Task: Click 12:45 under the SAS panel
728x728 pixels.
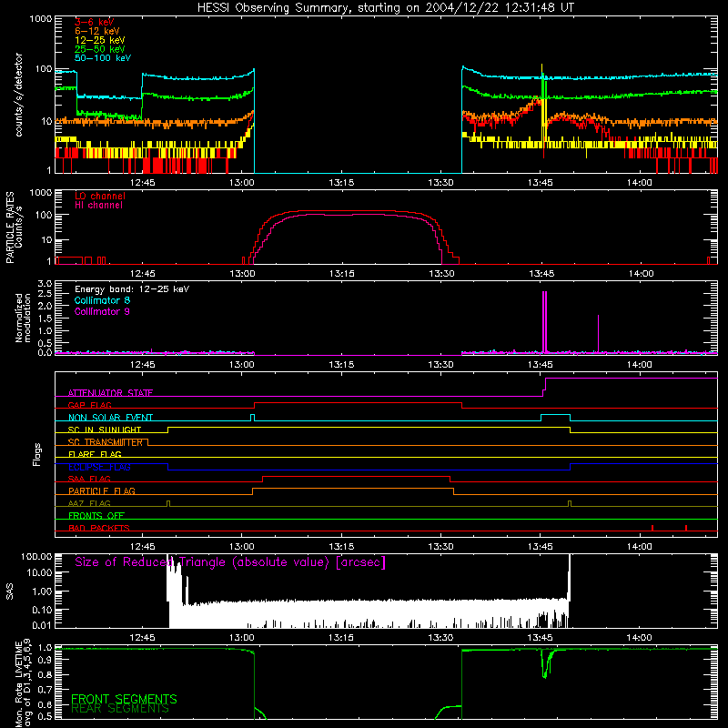Action: pos(143,638)
